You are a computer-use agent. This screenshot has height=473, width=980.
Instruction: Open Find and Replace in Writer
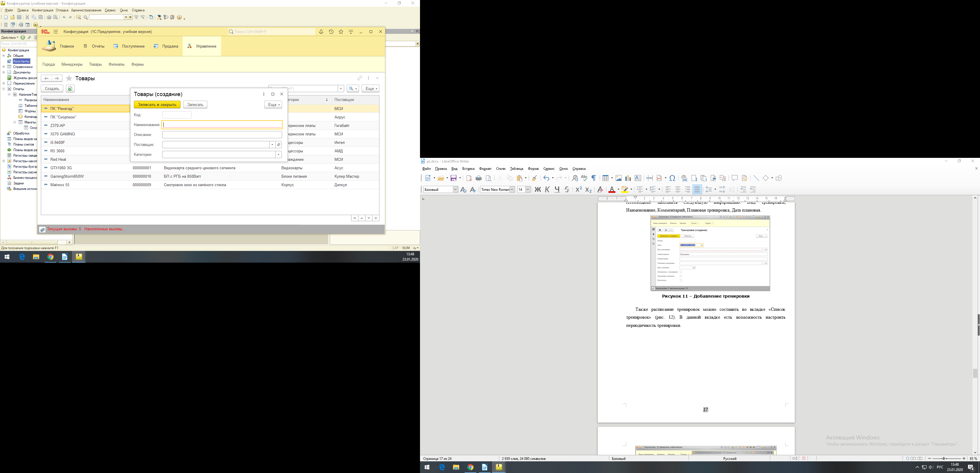(575, 178)
